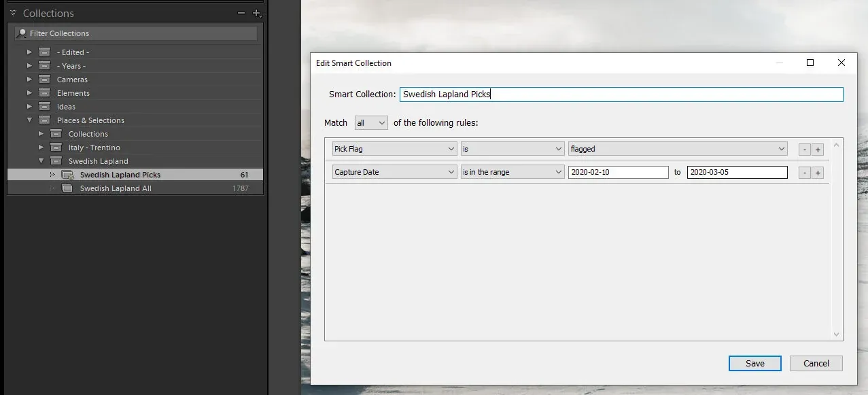Click the 2020-02-10 start date field
Screen dimensions: 868x395
[618, 172]
